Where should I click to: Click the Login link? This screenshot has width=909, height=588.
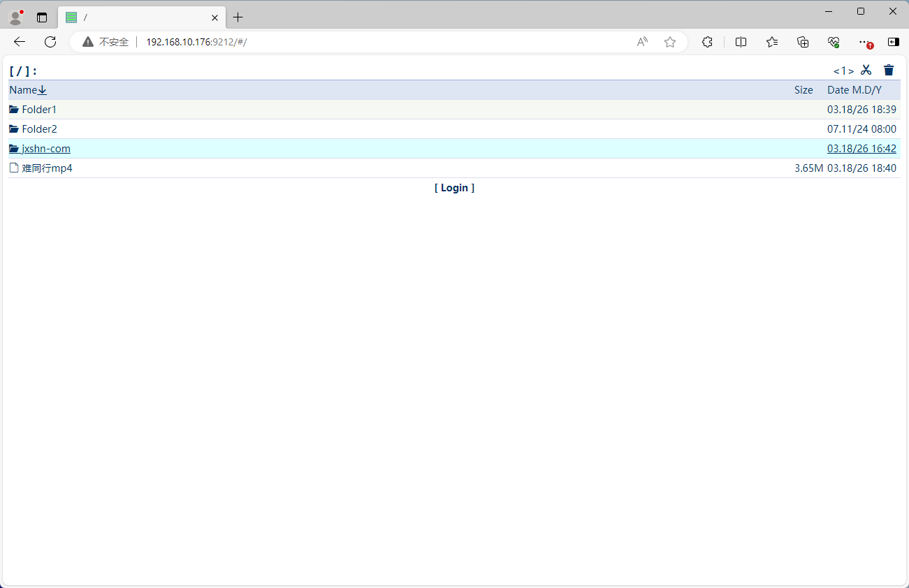(x=454, y=188)
